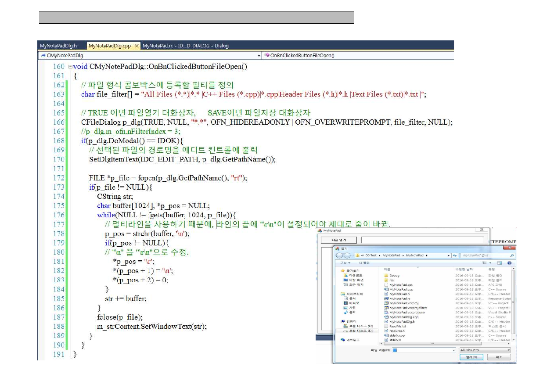Close the MyNotePadDlg.cpp tab
The height and width of the screenshot is (392, 554).
tap(137, 46)
